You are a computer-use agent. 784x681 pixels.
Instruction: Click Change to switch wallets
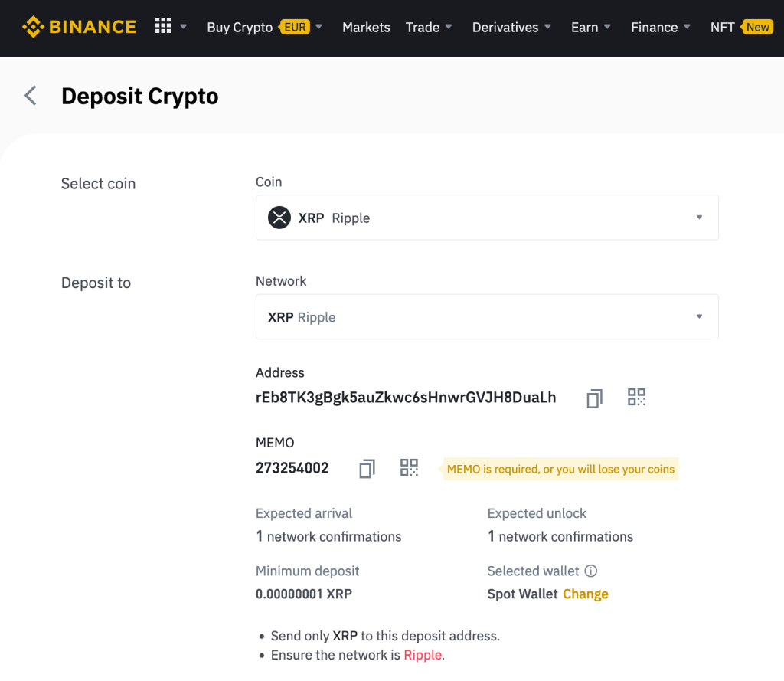(586, 594)
